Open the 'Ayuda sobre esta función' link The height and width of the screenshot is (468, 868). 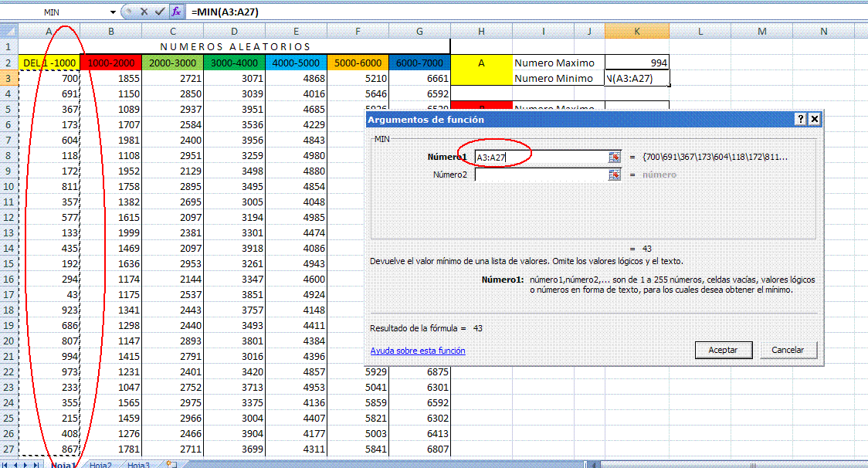pyautogui.click(x=417, y=351)
